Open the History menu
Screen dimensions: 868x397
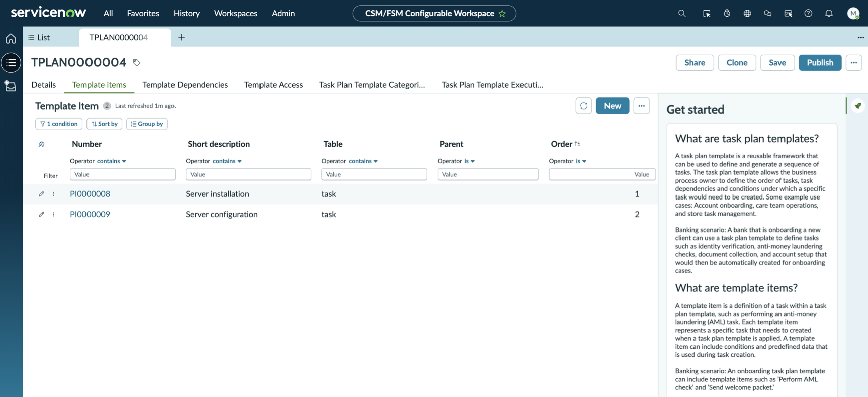187,13
